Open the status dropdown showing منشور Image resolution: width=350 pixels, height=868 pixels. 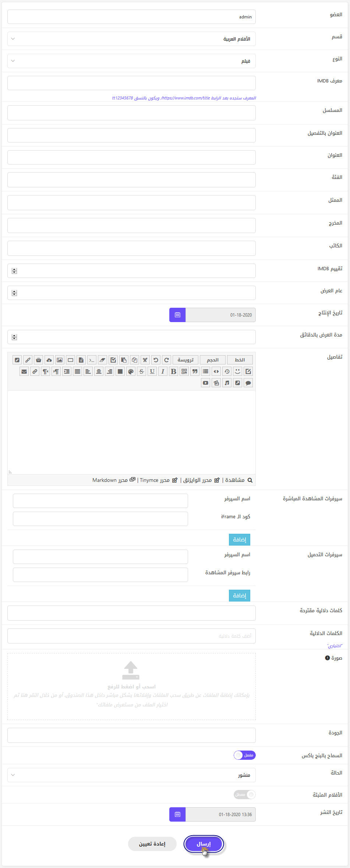131,775
